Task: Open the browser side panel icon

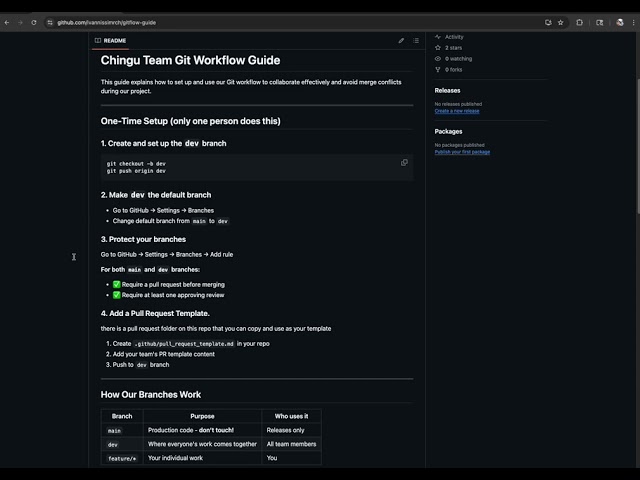Action: [600, 23]
